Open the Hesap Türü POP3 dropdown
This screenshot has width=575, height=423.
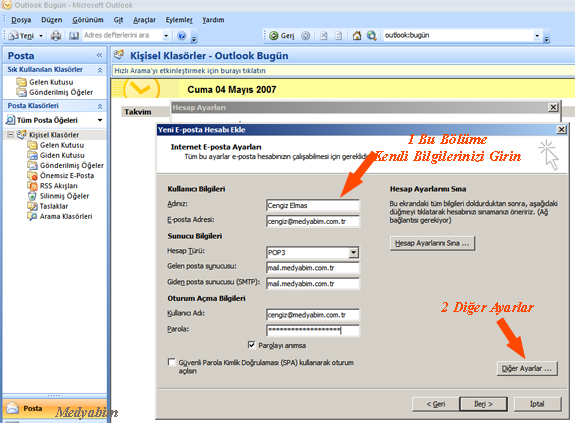click(x=353, y=253)
